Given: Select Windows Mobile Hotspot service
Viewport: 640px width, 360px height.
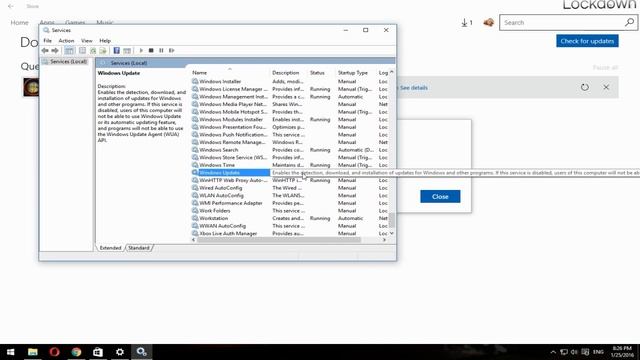Looking at the screenshot, I should [x=290, y=112].
